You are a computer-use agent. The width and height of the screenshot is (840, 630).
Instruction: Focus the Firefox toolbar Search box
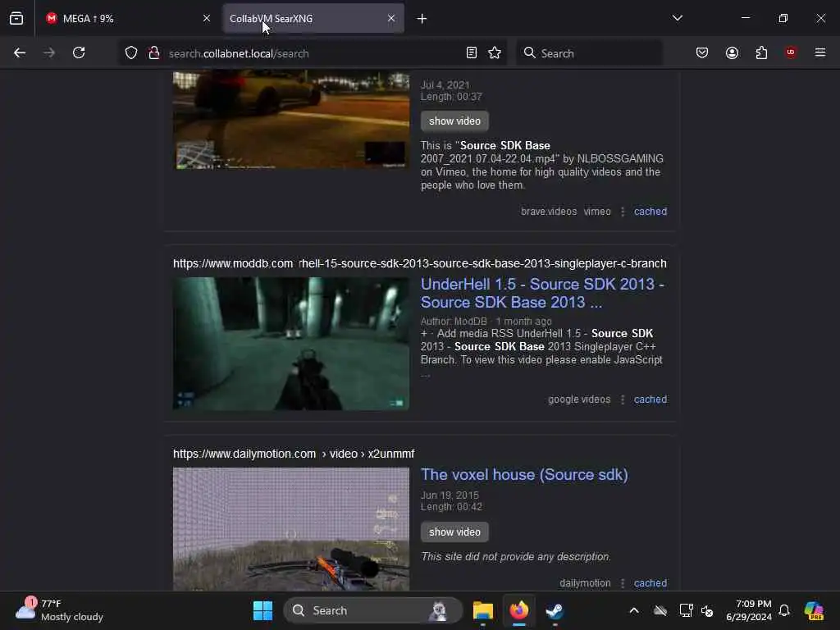click(589, 53)
